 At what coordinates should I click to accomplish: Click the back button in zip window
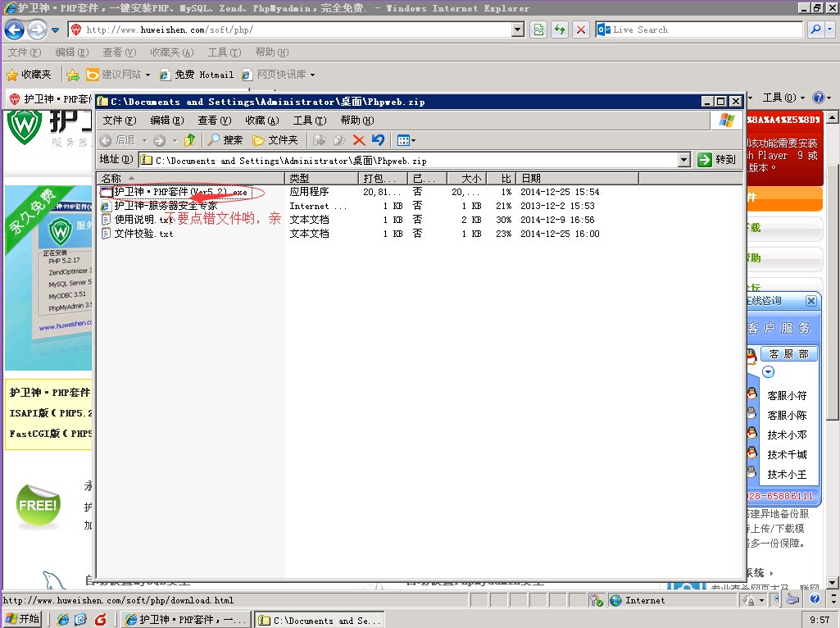pos(118,140)
